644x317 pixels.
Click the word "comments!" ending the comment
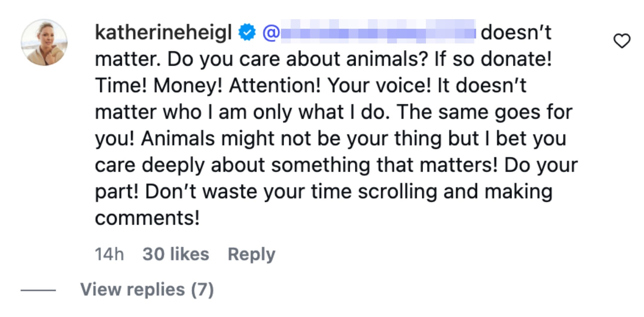tap(147, 218)
